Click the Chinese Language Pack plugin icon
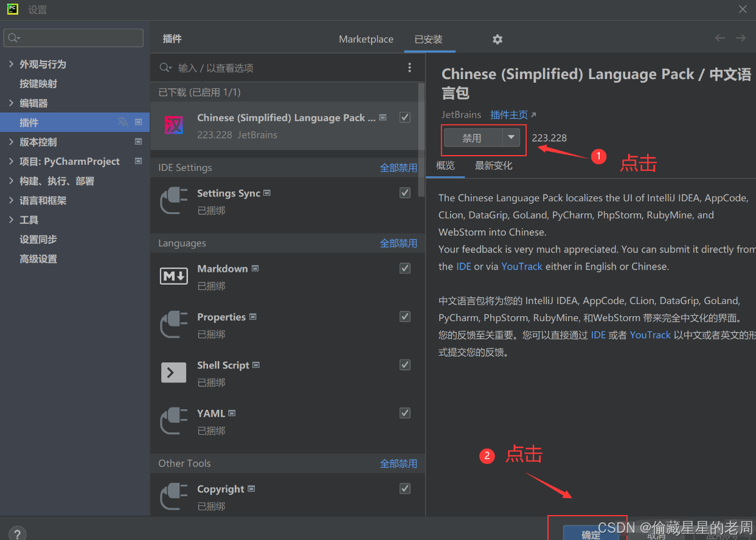This screenshot has width=756, height=540. click(174, 126)
